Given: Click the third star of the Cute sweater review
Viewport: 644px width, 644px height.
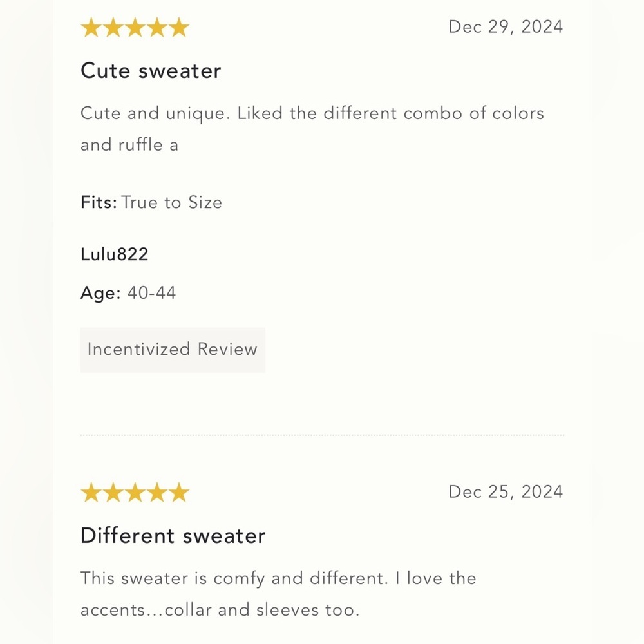Looking at the screenshot, I should click(x=135, y=28).
